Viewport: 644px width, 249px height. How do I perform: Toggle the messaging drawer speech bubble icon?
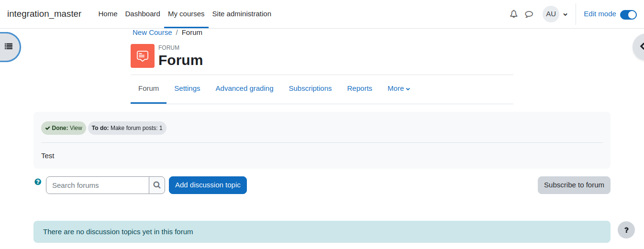[x=529, y=14]
